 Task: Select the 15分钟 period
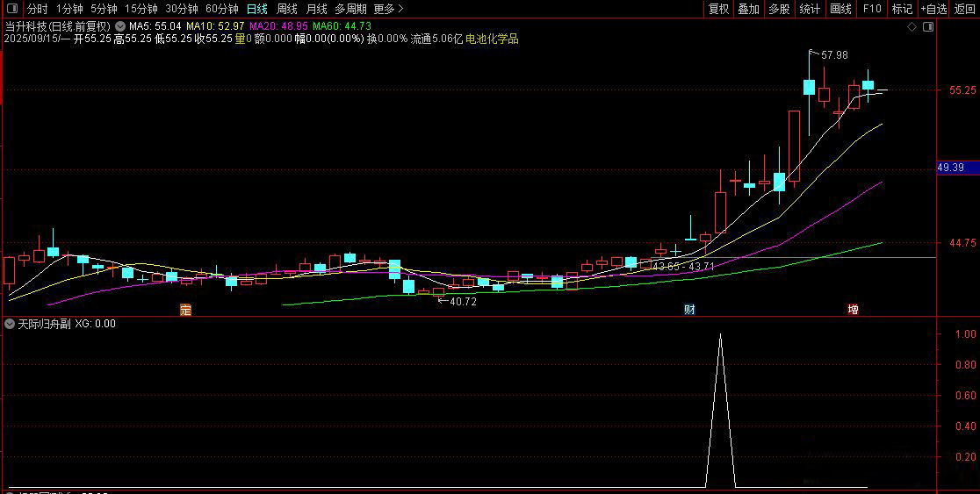[141, 9]
